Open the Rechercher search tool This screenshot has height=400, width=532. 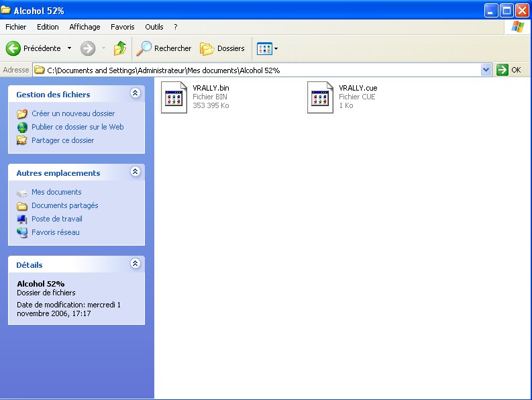(x=164, y=48)
